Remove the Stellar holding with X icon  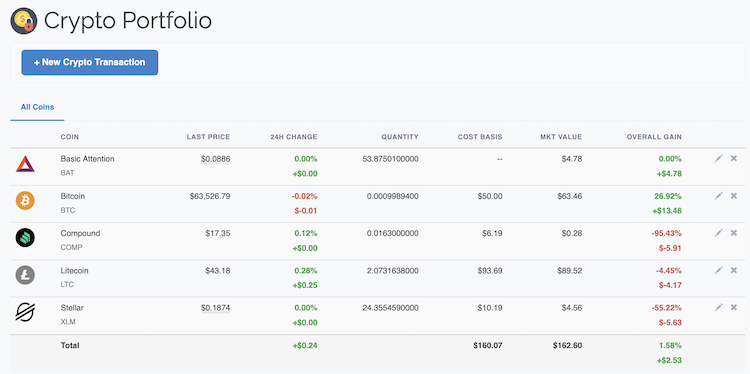(x=734, y=308)
